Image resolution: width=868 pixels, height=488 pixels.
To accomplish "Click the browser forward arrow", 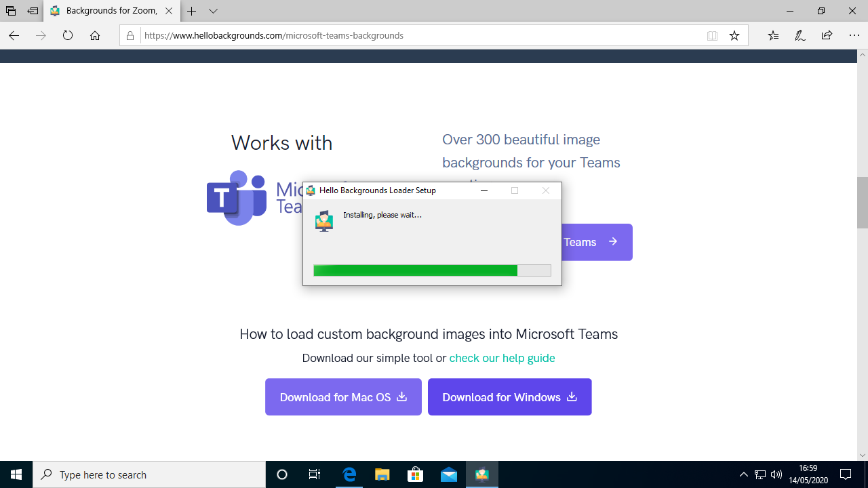I will click(x=41, y=35).
